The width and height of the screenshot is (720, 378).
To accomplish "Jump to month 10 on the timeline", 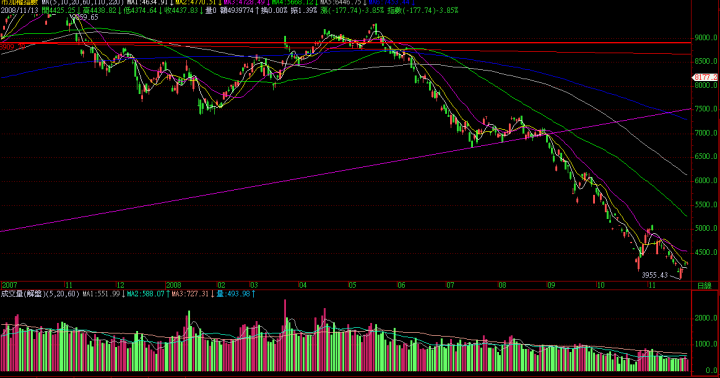I will point(601,286).
